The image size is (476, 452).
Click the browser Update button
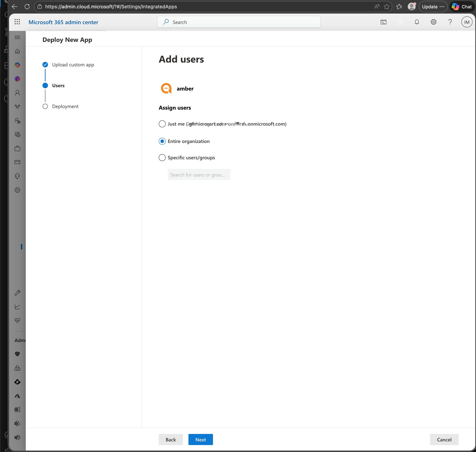coord(433,7)
